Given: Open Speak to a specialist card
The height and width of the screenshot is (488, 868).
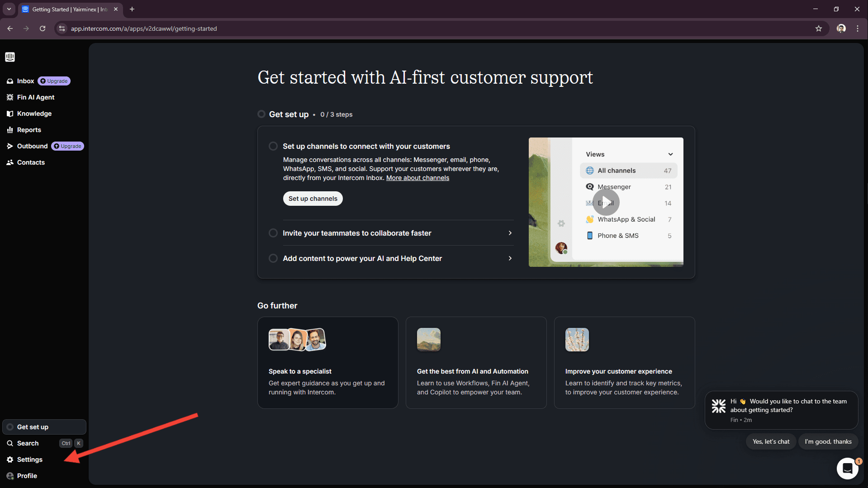Looking at the screenshot, I should click(x=327, y=363).
